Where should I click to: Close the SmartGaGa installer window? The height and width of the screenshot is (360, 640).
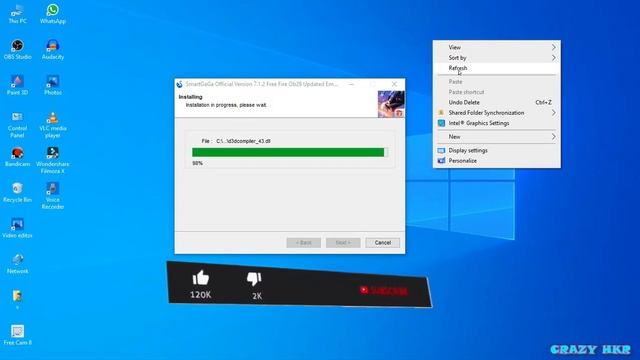394,84
